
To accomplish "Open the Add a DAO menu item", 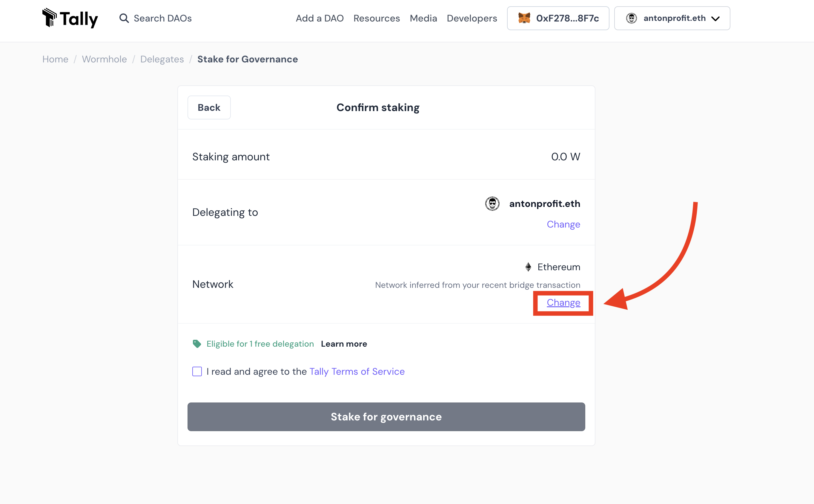I will 320,18.
